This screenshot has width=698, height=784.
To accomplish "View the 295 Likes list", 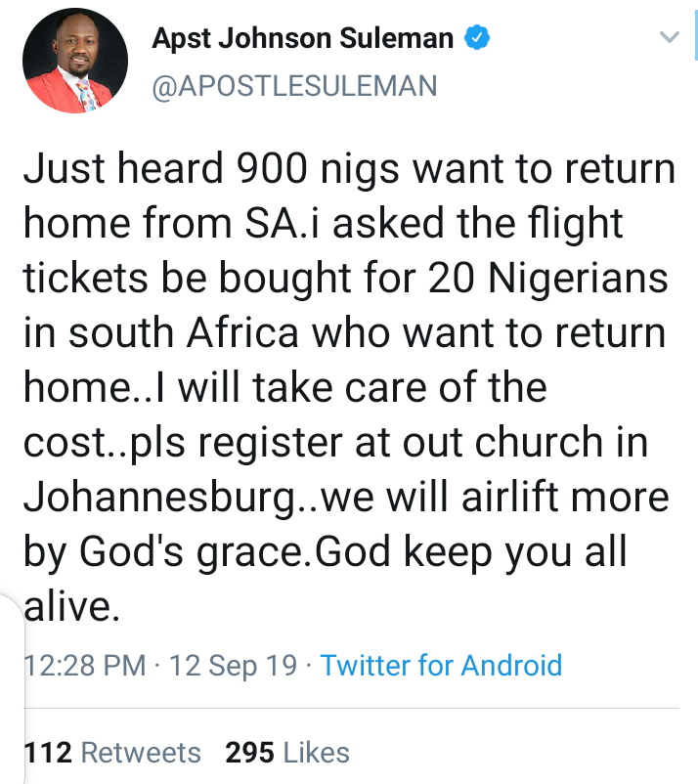I will tap(286, 753).
